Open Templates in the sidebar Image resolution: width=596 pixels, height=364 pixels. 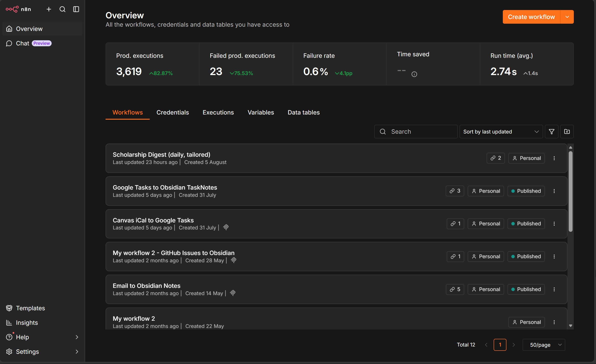point(42,308)
